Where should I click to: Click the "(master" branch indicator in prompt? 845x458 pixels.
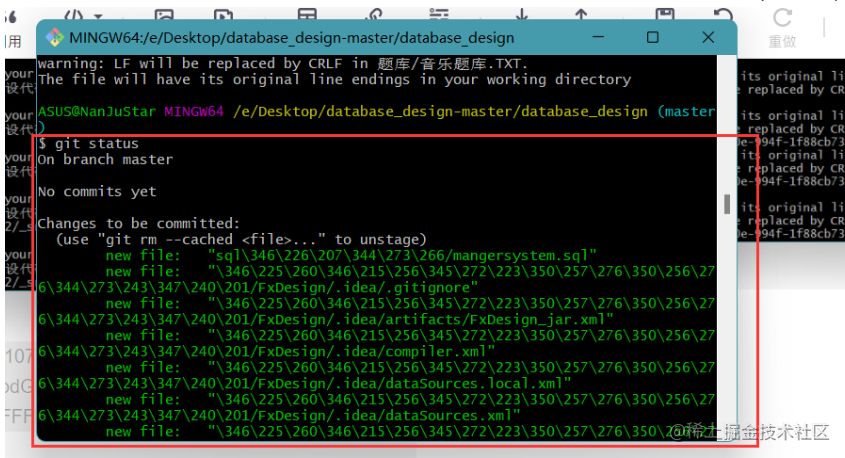[686, 112]
